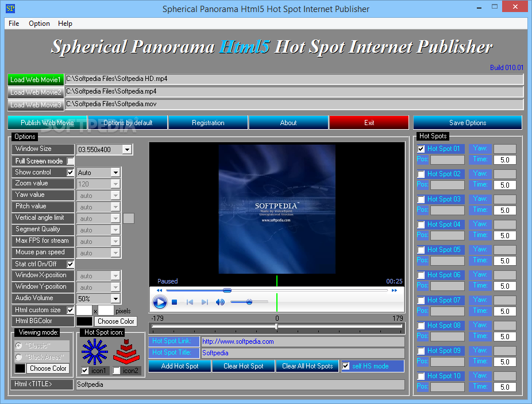
Task: Toggle Full Screen mode checkbox
Action: tap(70, 161)
